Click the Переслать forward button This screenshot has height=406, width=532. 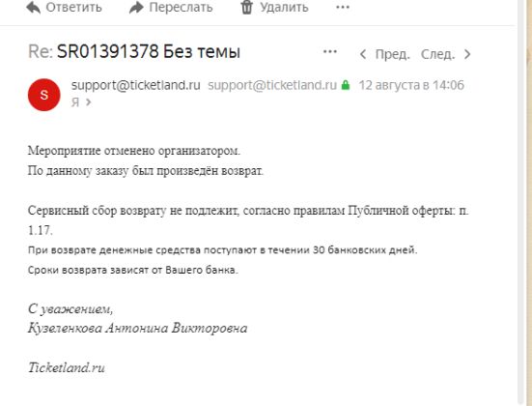pyautogui.click(x=171, y=7)
